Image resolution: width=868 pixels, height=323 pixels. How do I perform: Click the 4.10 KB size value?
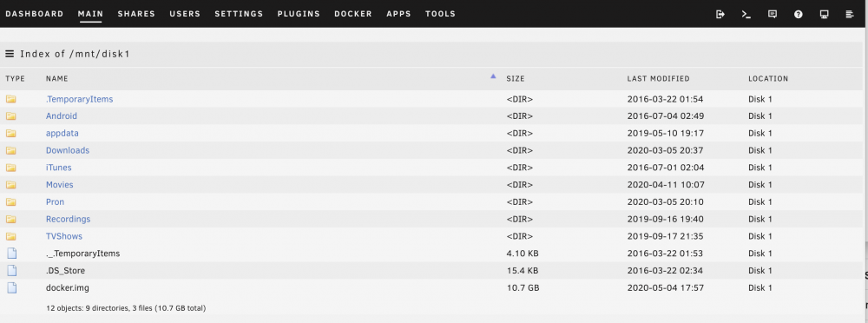point(523,254)
